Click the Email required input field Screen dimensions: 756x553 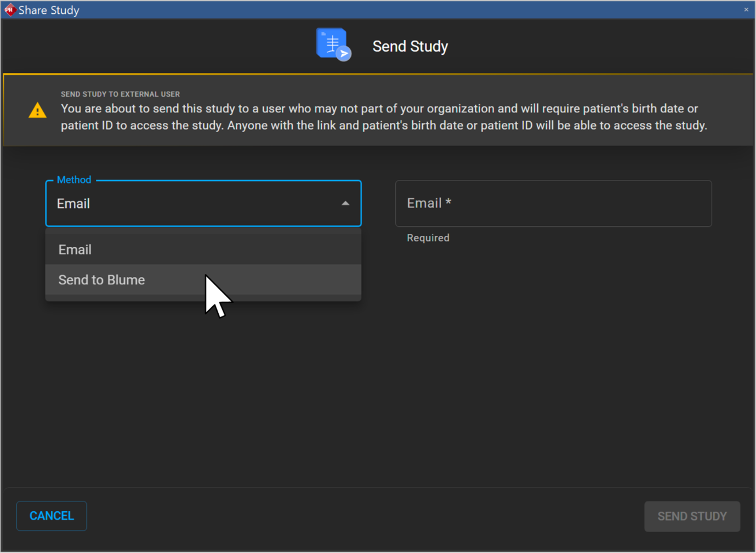point(553,203)
